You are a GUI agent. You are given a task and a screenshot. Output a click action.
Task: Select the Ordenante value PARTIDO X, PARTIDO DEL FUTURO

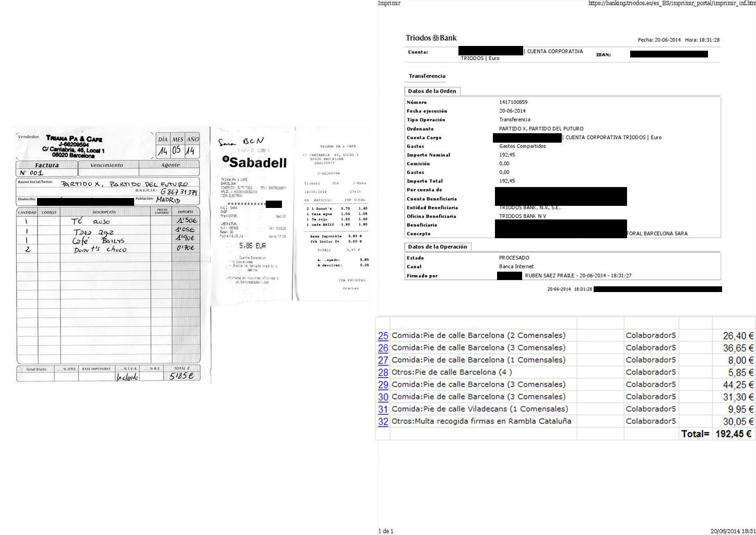[x=541, y=129]
